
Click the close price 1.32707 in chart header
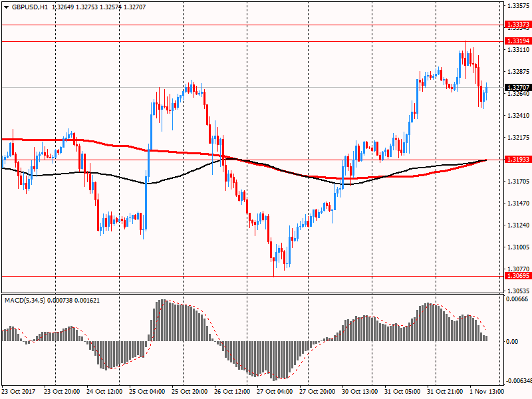(135, 7)
